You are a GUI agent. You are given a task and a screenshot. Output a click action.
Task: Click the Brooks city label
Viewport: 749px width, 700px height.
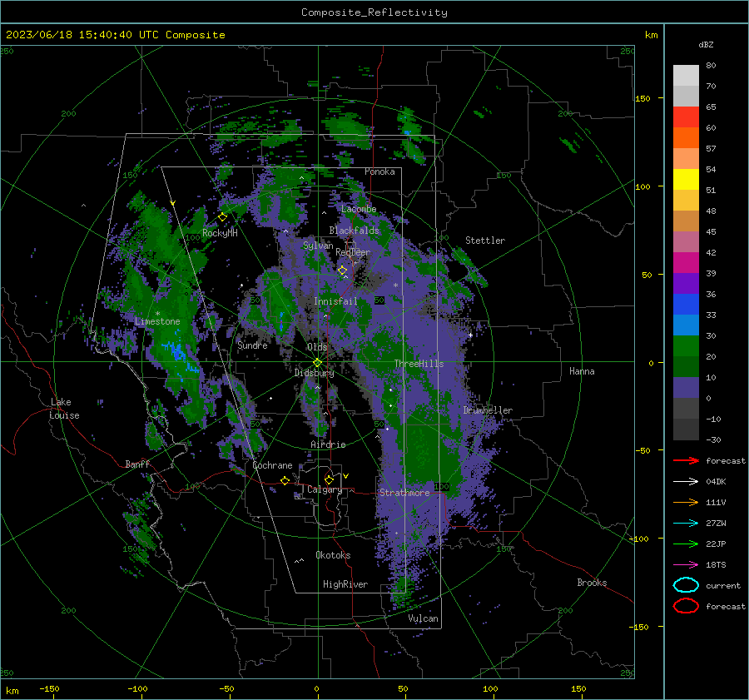click(x=592, y=583)
